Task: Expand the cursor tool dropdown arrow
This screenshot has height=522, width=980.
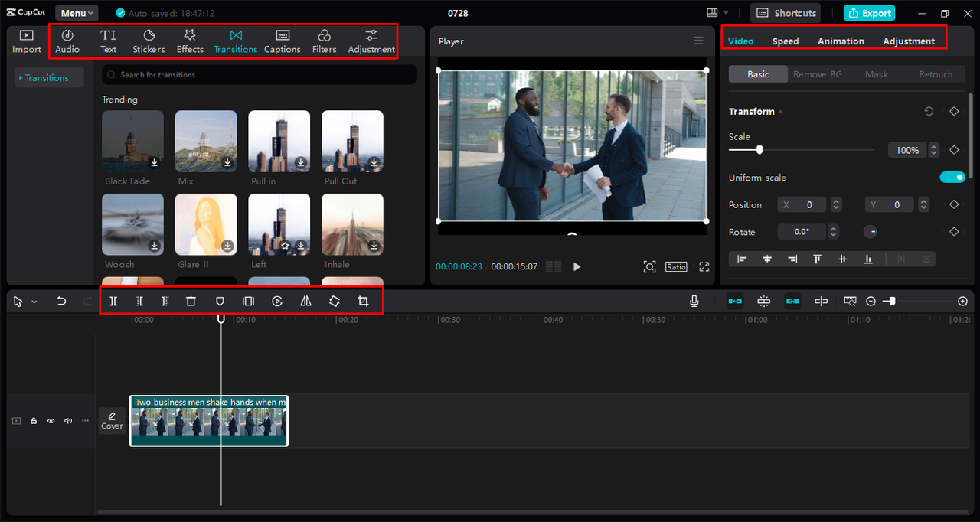Action: click(x=34, y=302)
